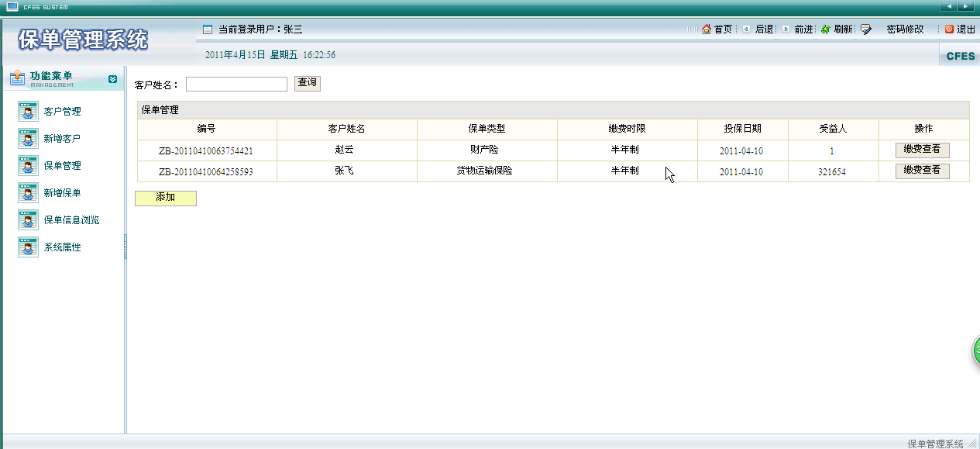Open 系统属性 menu item
The image size is (980, 449).
(62, 247)
